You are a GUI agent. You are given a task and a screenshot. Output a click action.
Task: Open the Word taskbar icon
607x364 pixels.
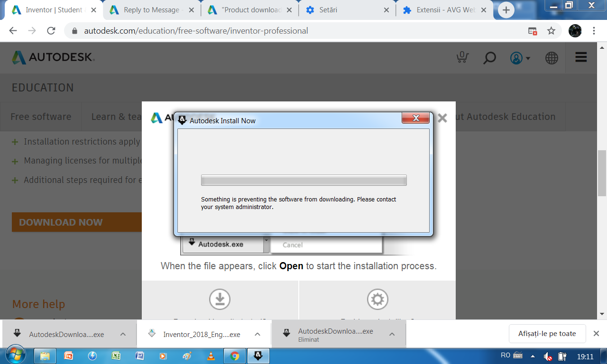click(x=140, y=356)
